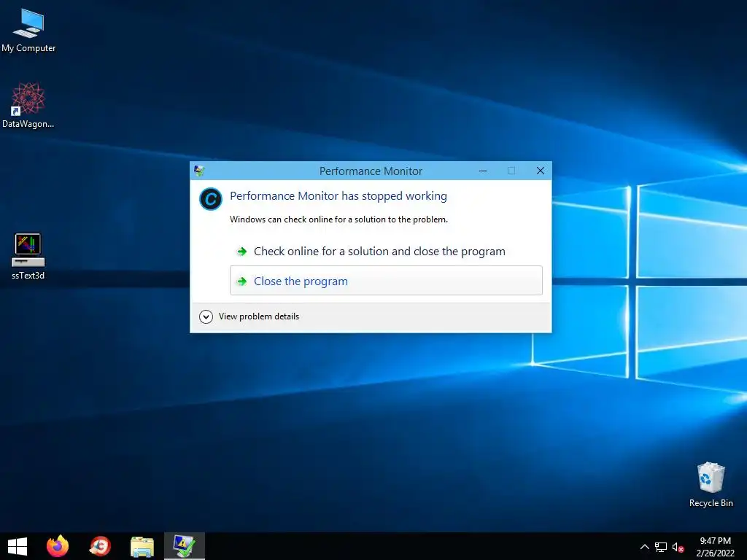Expand View problem details
Screen dimensions: 747x560
tap(206, 316)
